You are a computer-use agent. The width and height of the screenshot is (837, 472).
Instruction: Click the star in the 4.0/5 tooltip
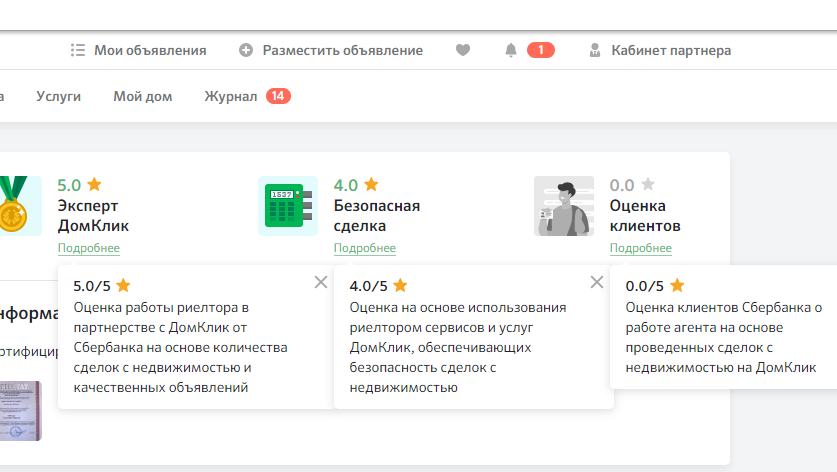[400, 285]
